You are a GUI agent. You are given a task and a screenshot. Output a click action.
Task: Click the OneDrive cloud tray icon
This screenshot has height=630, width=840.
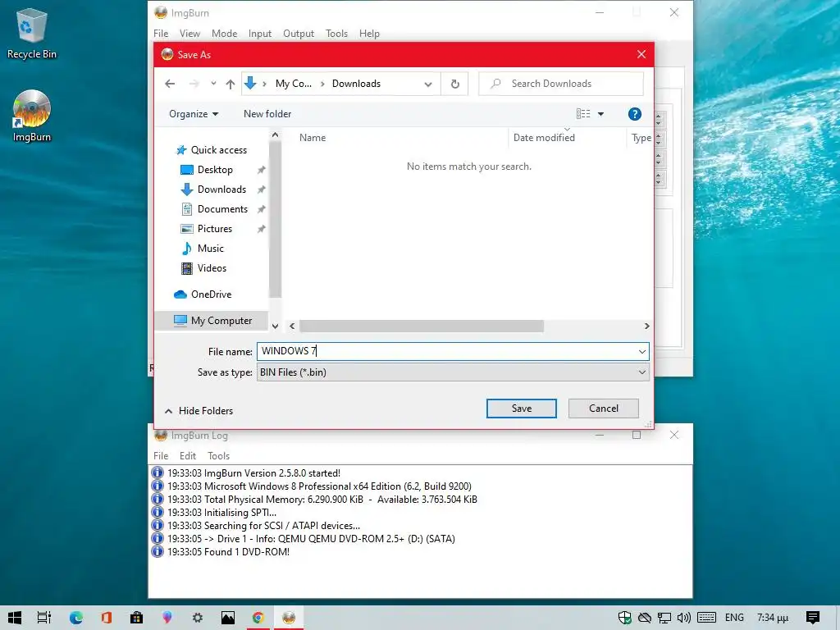coord(645,618)
